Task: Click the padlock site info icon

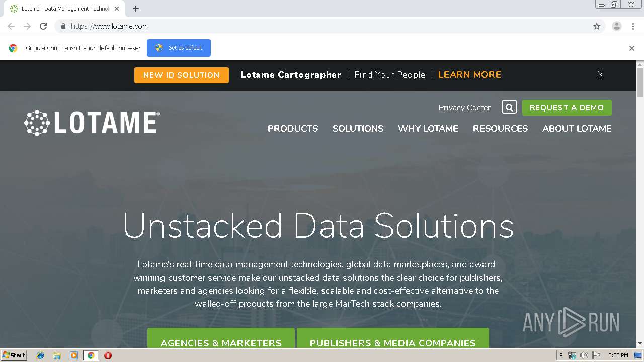Action: [x=63, y=26]
